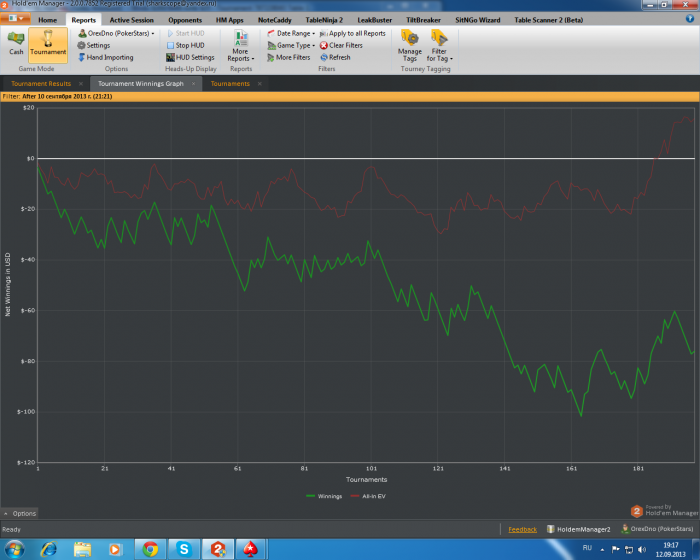Switch game mode to Cash
Viewport: 700px width, 560px height.
click(16, 44)
